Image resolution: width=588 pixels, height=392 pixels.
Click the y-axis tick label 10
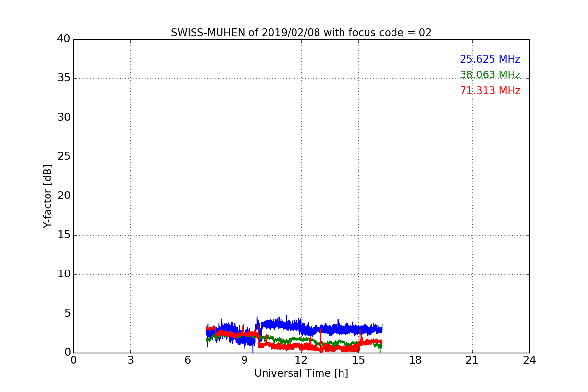click(64, 274)
